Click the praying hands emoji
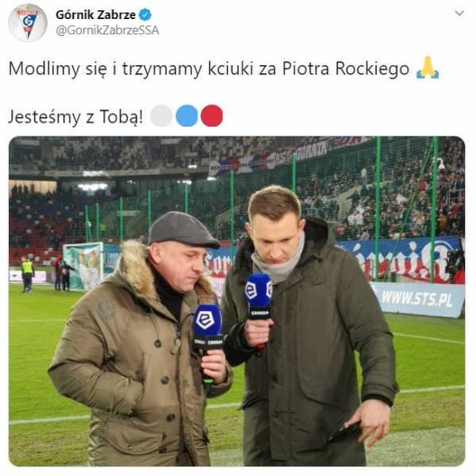The height and width of the screenshot is (476, 476). click(428, 67)
